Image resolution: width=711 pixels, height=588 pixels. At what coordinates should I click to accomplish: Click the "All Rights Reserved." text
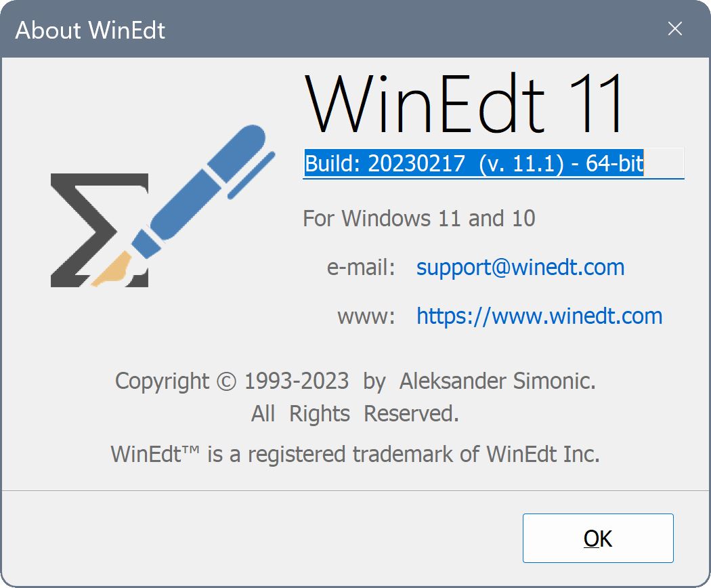point(355,414)
